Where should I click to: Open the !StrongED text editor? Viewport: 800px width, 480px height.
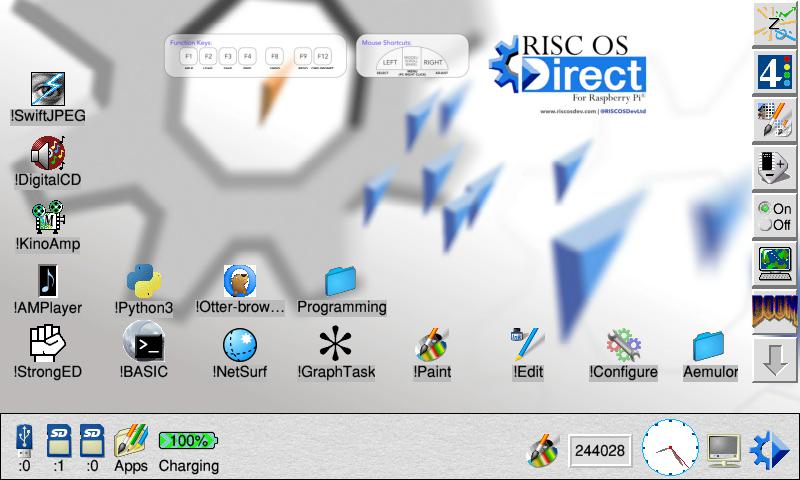coord(47,347)
